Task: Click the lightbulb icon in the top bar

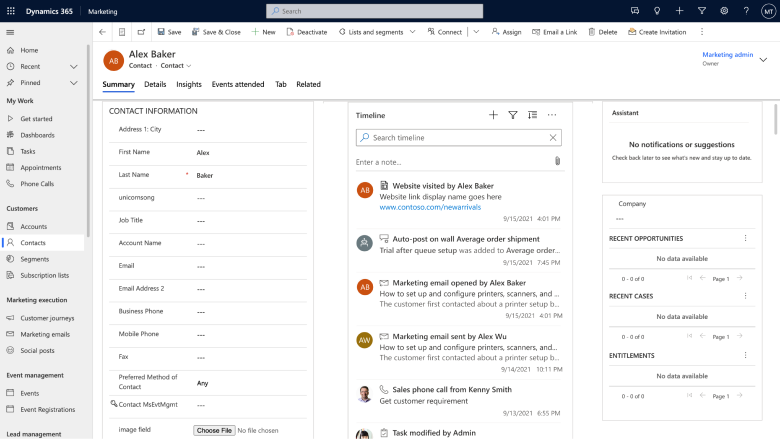Action: 657,11
